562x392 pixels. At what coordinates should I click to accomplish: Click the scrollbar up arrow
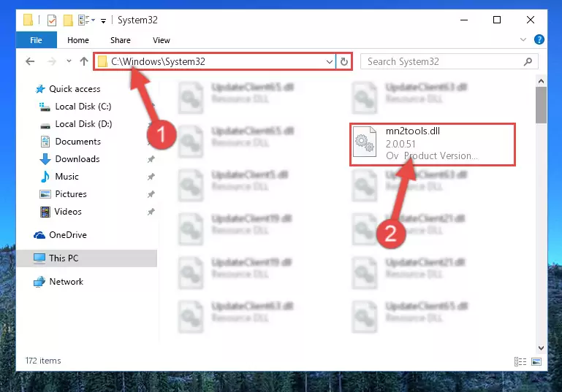[542, 81]
